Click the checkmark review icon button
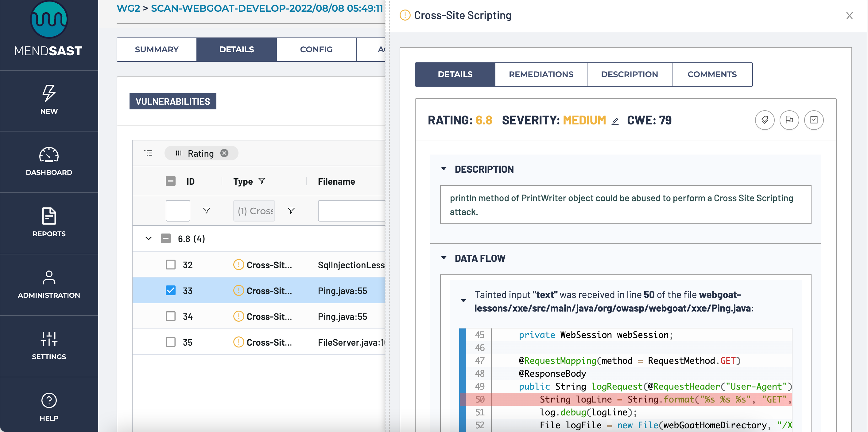868x432 pixels. click(813, 120)
